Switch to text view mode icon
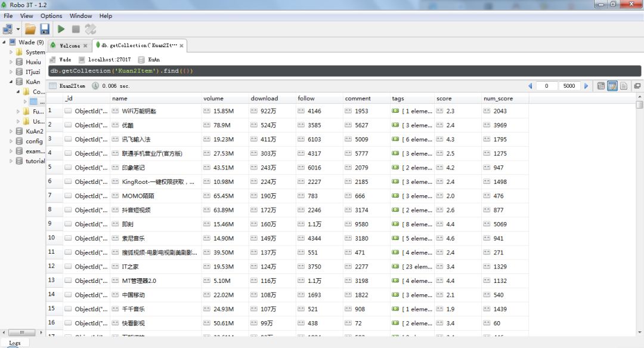 point(624,86)
